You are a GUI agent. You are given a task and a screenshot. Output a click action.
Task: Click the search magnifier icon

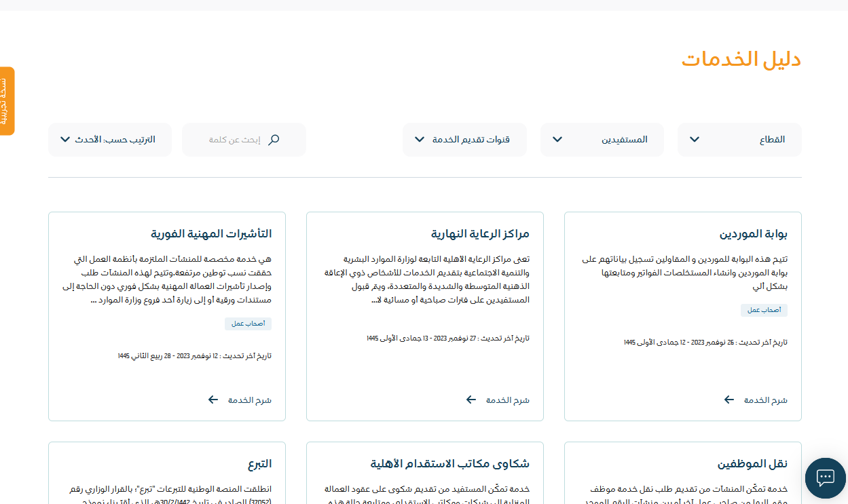pyautogui.click(x=274, y=140)
